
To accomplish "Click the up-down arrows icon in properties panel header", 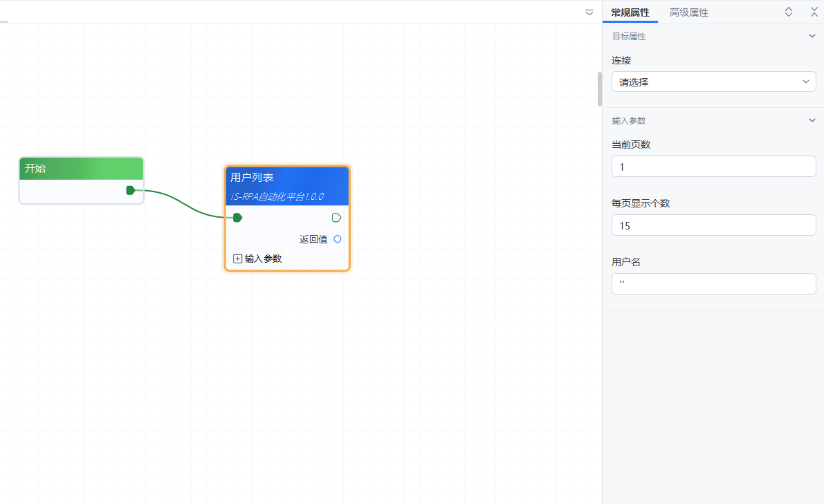I will point(789,12).
